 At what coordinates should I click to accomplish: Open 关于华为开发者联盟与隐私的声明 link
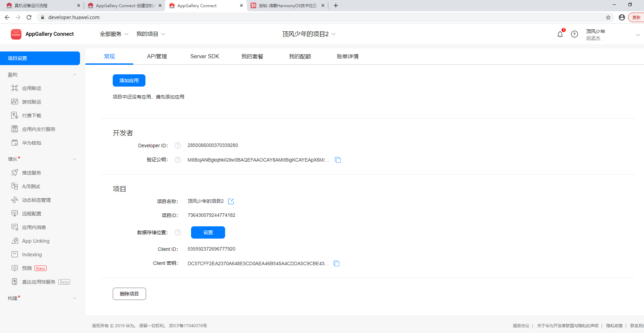pos(568,326)
